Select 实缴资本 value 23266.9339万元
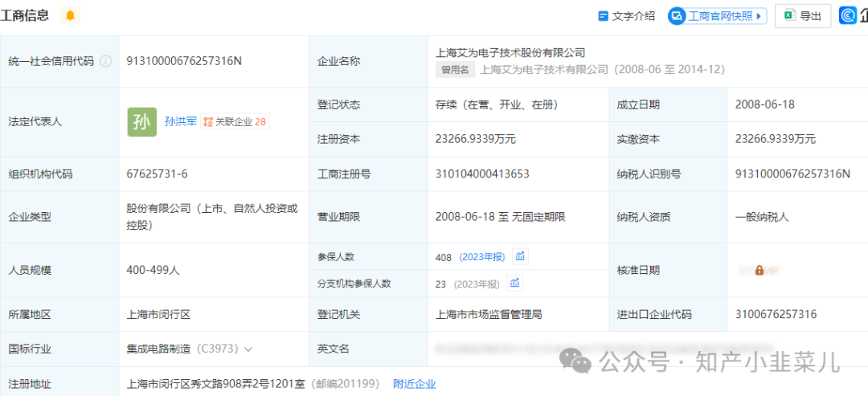Image resolution: width=868 pixels, height=396 pixels. pyautogui.click(x=776, y=140)
